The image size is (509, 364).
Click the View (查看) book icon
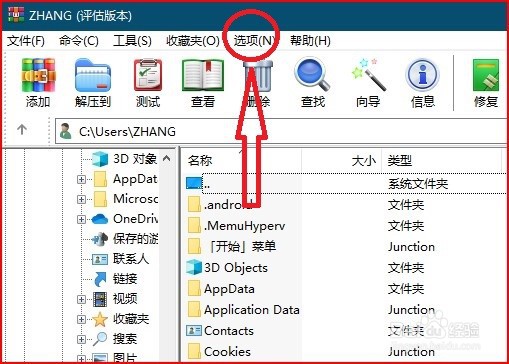pos(203,75)
